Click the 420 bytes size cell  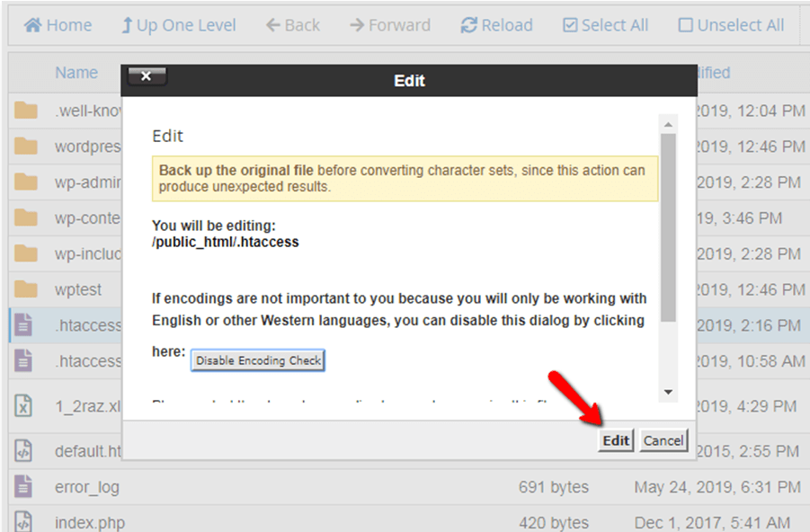click(x=553, y=523)
